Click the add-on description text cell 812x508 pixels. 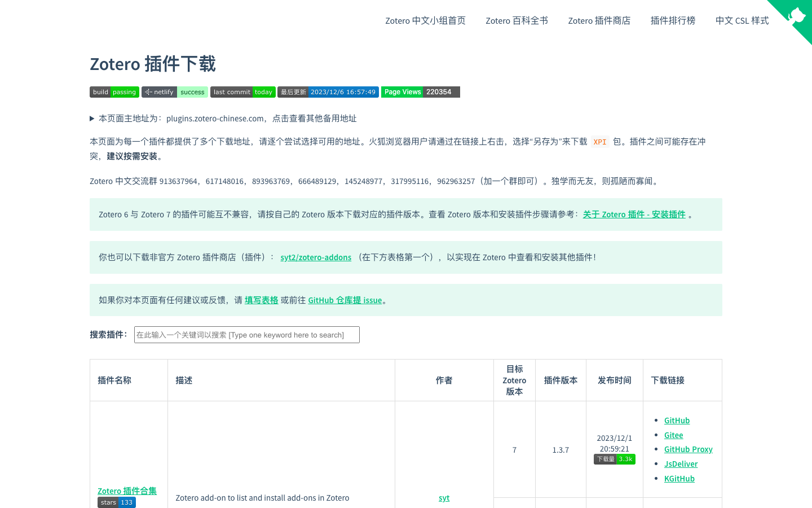tap(262, 498)
